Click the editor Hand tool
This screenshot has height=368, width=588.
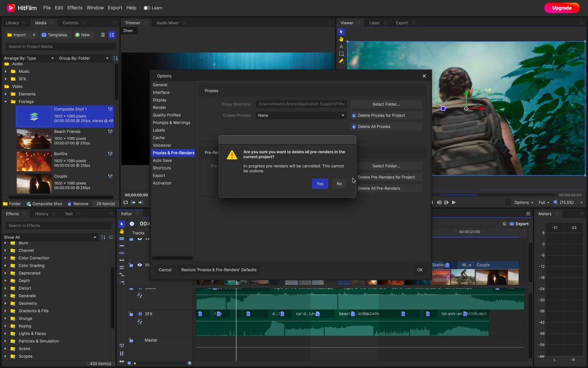(x=122, y=231)
